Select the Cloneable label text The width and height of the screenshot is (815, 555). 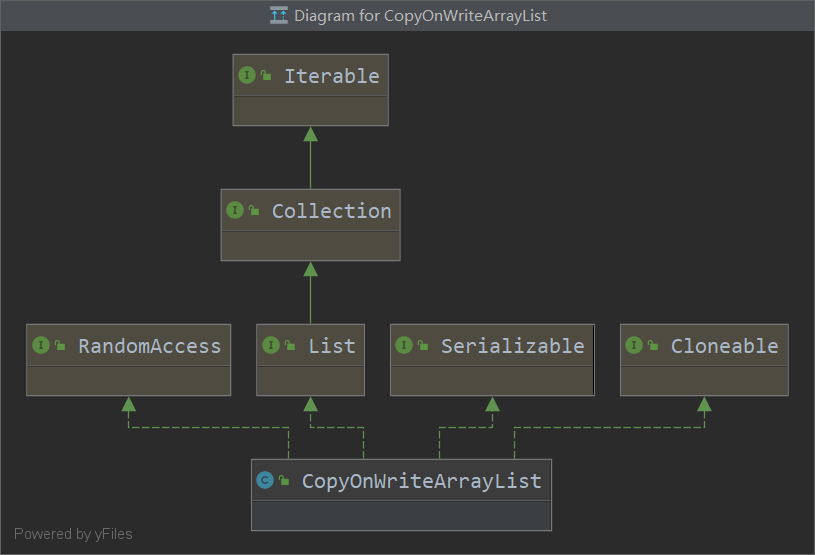(725, 346)
